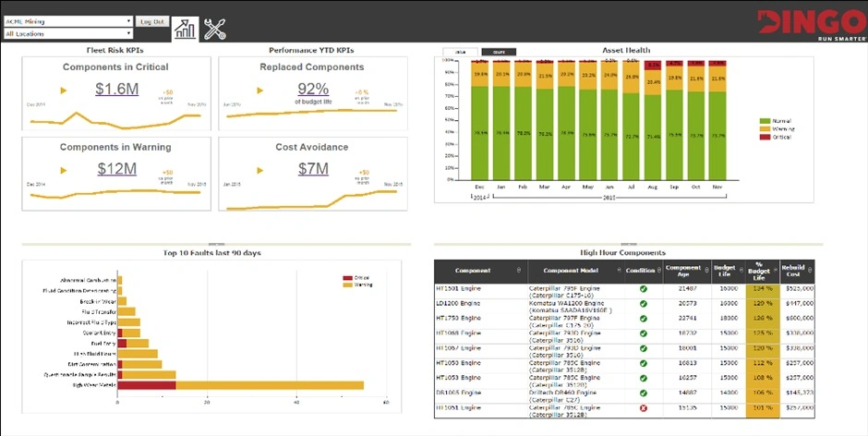The image size is (868, 436).
Task: Click red X condition icon for HT1051 Engine
Action: [x=643, y=407]
